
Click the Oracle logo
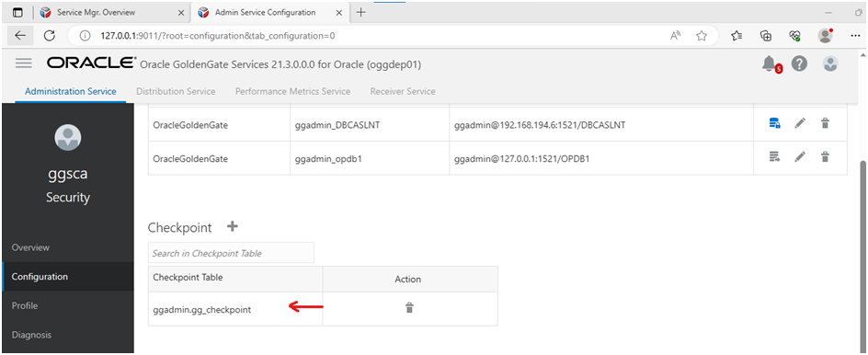pyautogui.click(x=91, y=63)
